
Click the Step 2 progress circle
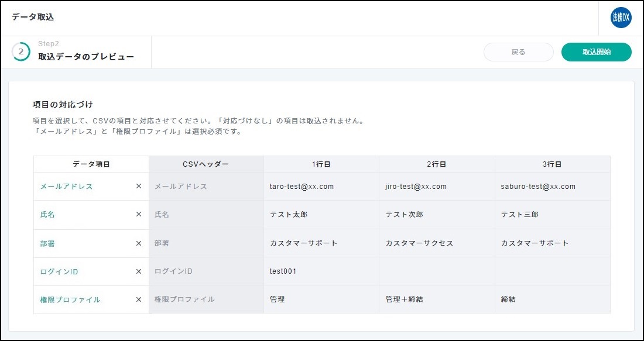(x=21, y=51)
